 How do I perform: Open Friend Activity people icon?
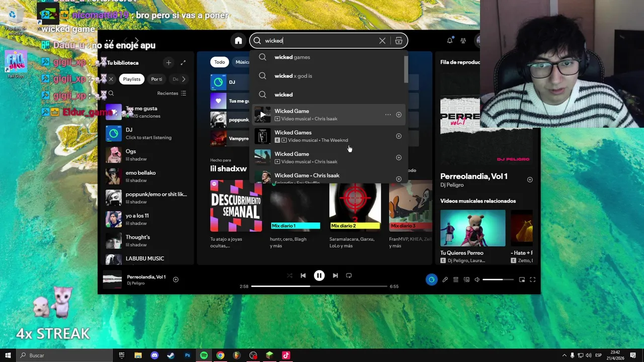coord(463,41)
